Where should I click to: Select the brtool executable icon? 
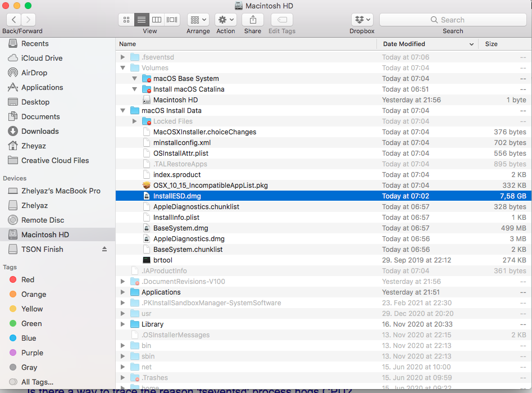click(x=146, y=260)
